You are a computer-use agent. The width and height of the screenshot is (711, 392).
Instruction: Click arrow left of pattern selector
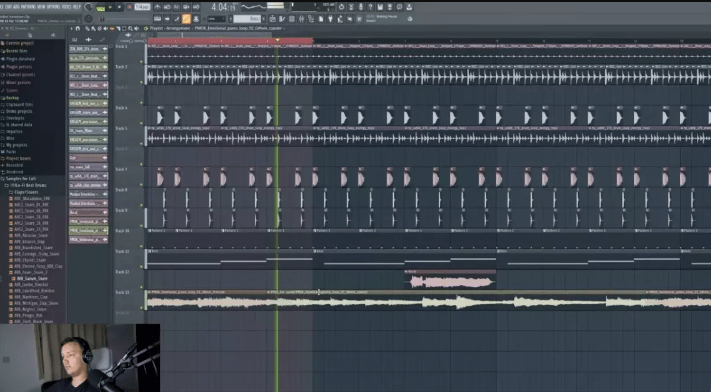click(x=230, y=19)
